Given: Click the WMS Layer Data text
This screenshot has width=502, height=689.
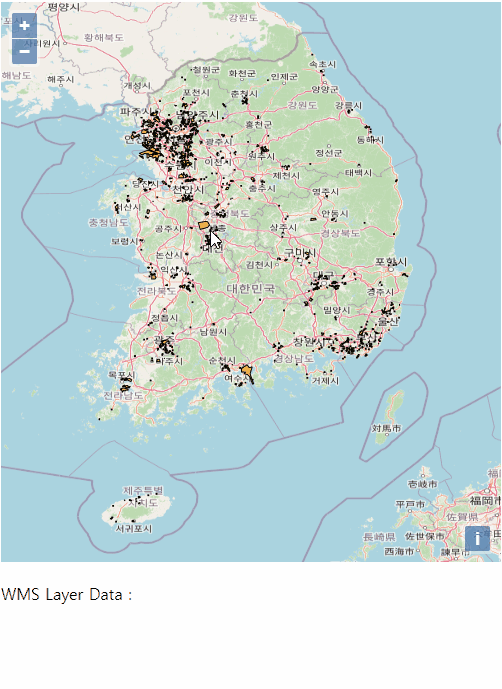Looking at the screenshot, I should coord(67,595).
